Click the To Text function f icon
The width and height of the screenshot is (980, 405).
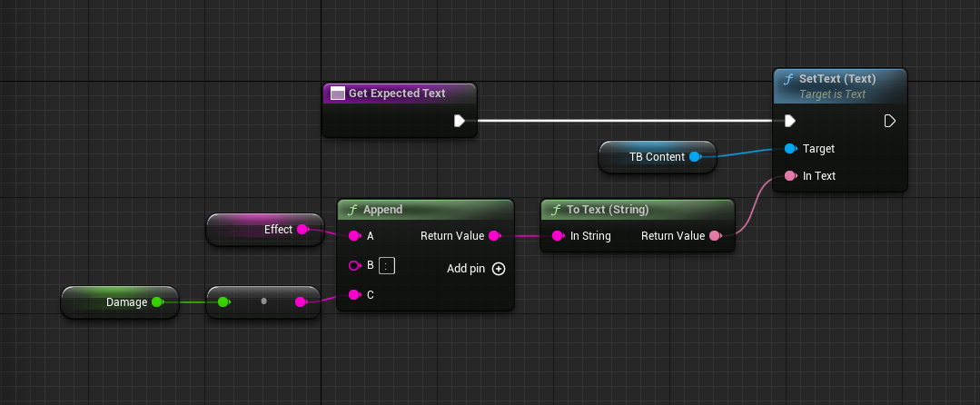(556, 210)
